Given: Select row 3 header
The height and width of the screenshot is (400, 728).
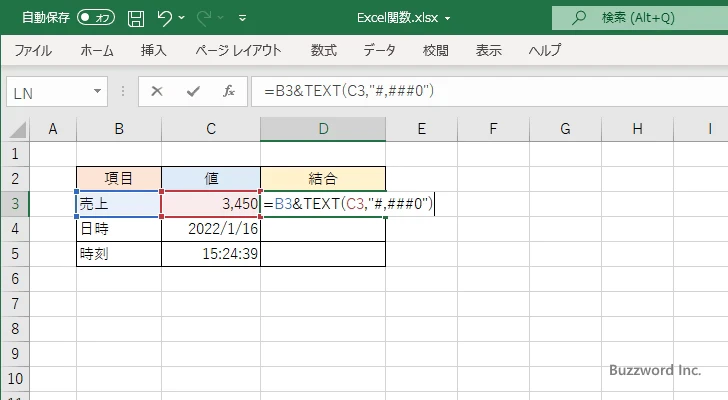Looking at the screenshot, I should [15, 204].
